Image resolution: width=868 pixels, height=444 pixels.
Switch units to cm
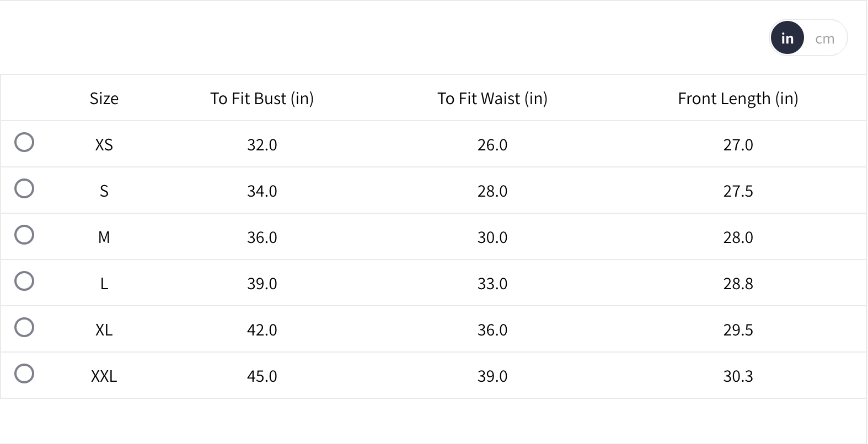pyautogui.click(x=824, y=39)
